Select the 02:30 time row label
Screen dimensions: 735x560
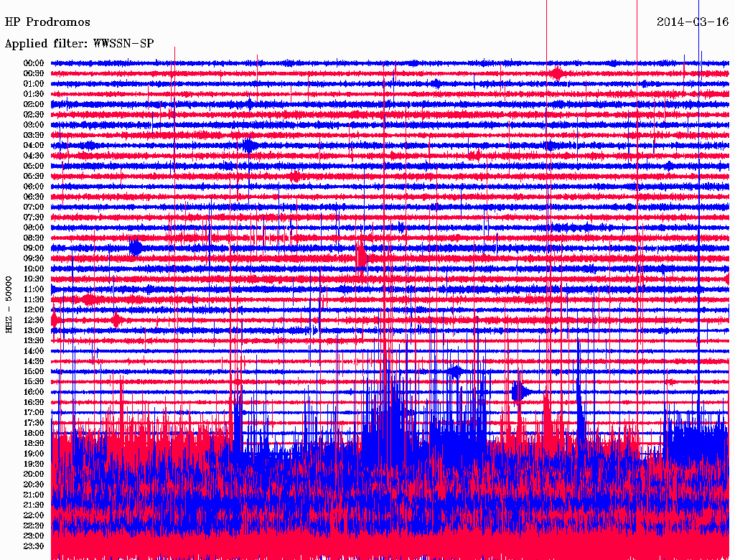[34, 114]
